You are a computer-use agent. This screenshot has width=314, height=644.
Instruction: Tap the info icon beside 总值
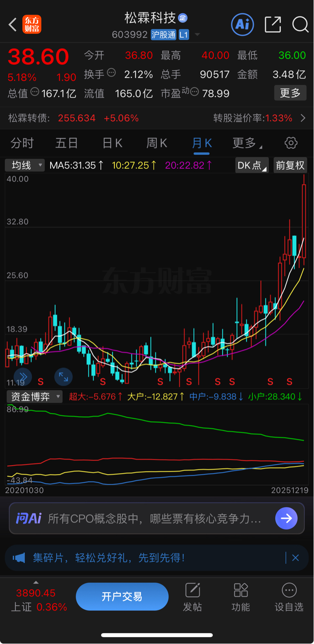(x=35, y=92)
